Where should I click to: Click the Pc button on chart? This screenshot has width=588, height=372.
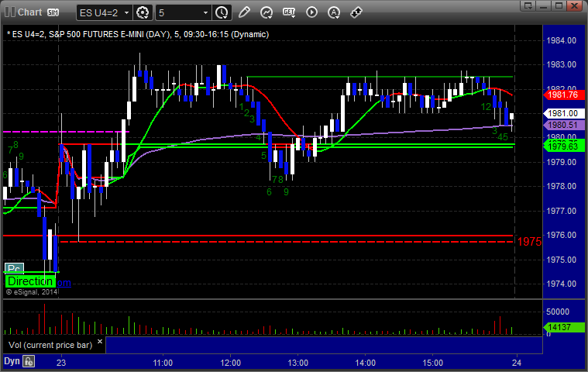[x=14, y=268]
